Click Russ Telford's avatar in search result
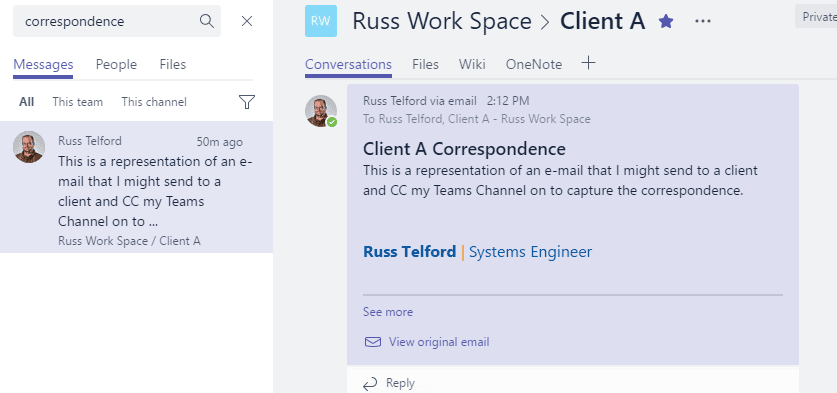The height and width of the screenshot is (393, 837). pyautogui.click(x=29, y=147)
